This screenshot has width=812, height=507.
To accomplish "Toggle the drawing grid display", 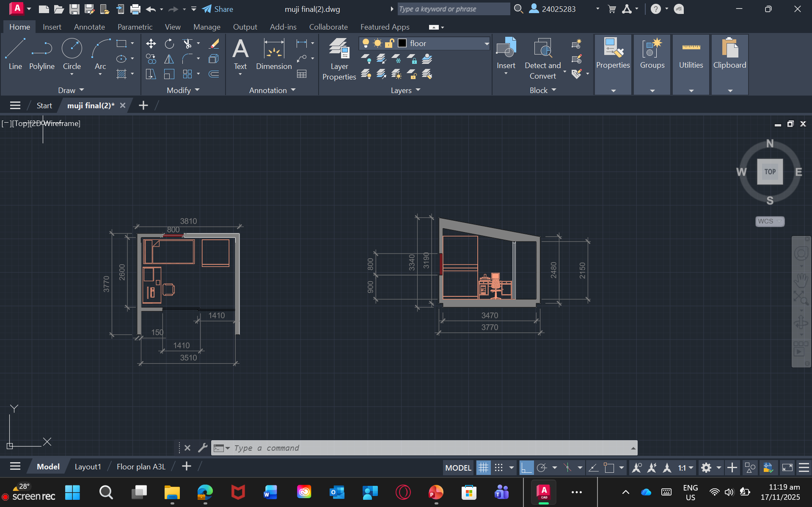I will click(483, 468).
